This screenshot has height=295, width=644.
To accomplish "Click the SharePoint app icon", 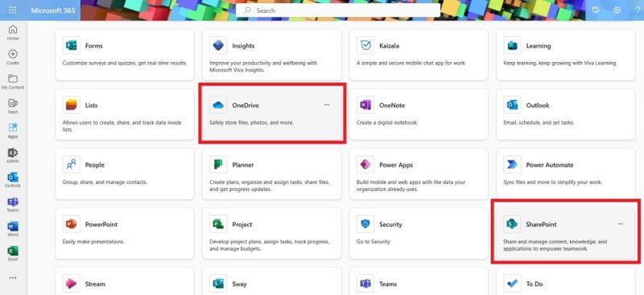I will (x=512, y=224).
